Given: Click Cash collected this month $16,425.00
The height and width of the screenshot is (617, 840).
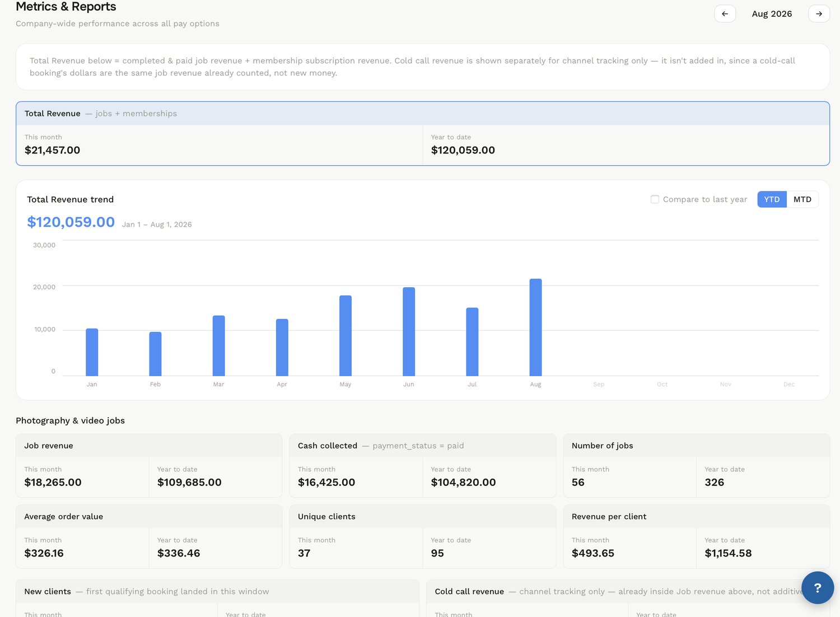Looking at the screenshot, I should point(326,482).
